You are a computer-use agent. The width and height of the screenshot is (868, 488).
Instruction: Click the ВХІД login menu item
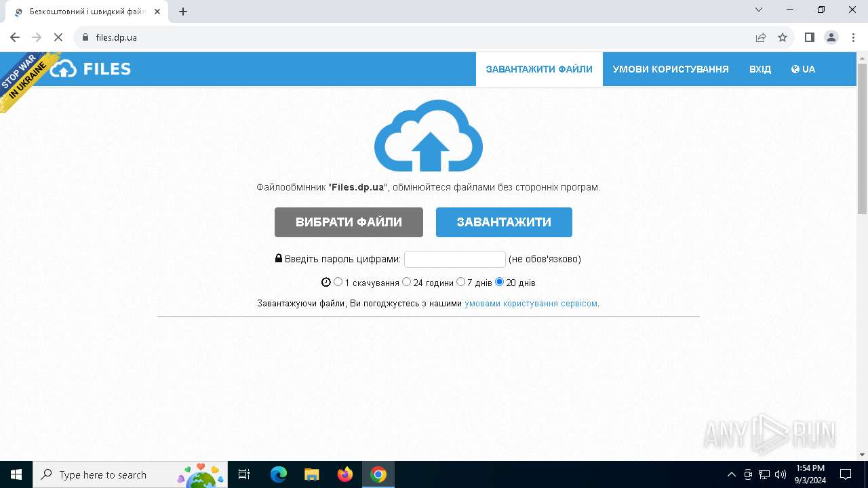[x=760, y=69]
